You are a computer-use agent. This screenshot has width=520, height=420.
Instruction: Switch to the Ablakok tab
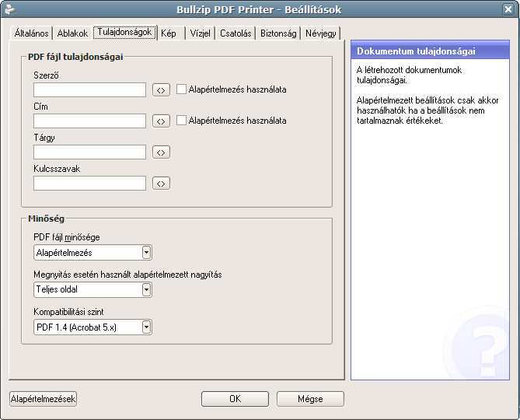point(72,33)
